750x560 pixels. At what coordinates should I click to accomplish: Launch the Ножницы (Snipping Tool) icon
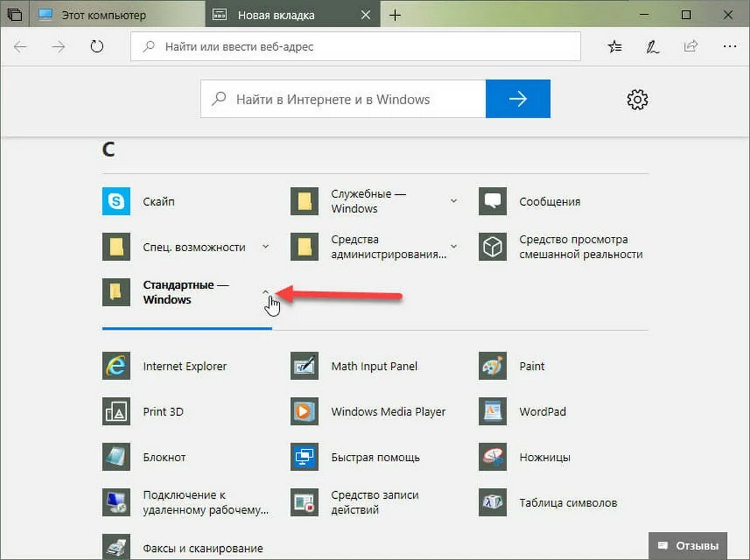[493, 457]
